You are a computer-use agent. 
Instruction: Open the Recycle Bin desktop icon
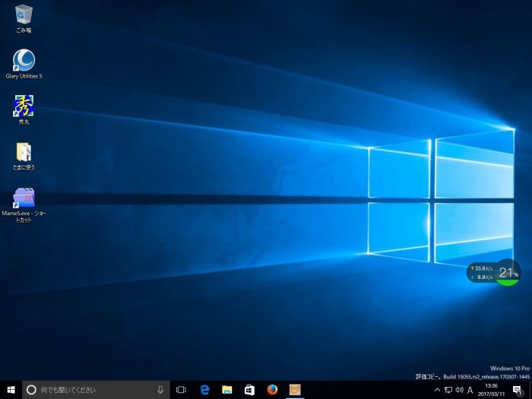click(x=24, y=15)
